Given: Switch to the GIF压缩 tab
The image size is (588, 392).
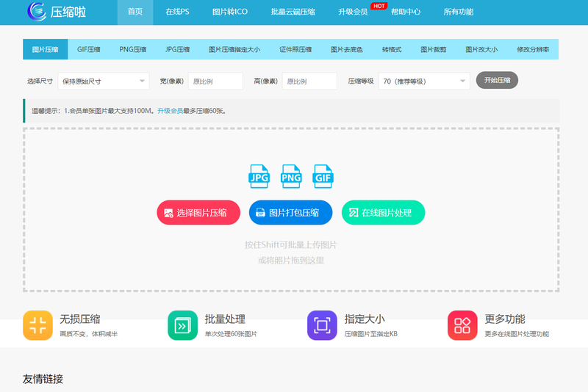Looking at the screenshot, I should pos(88,49).
